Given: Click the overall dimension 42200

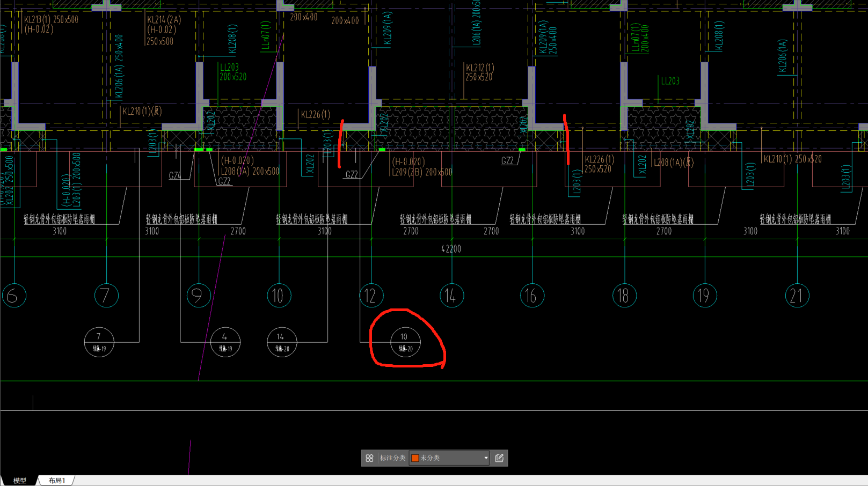Looking at the screenshot, I should 451,249.
